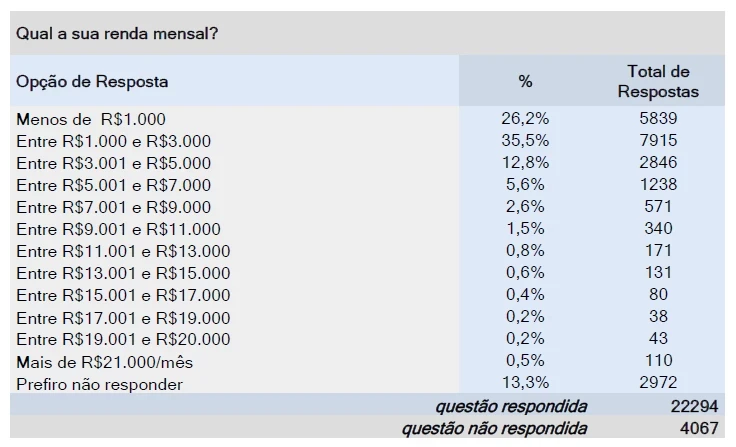Select the 1238 responses cell
Screen dimensions: 736x447
point(659,184)
